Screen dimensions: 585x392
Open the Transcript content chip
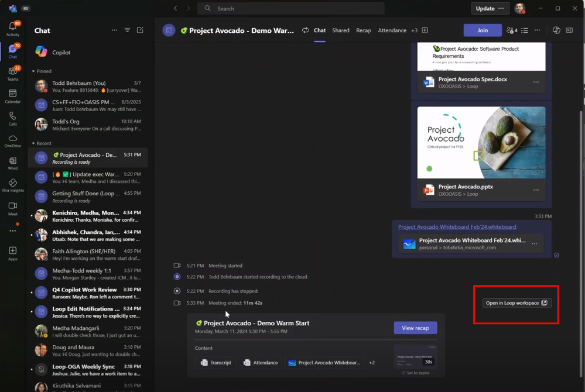click(215, 363)
